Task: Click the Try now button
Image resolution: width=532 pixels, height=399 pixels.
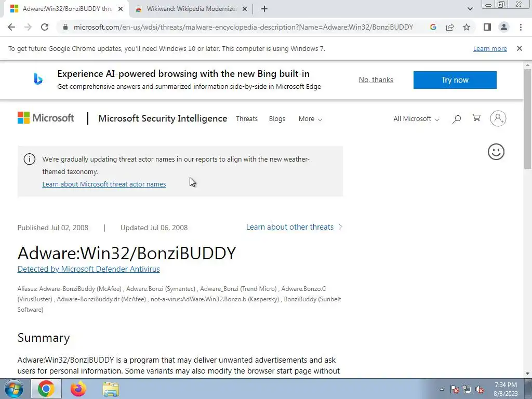Action: click(x=455, y=80)
